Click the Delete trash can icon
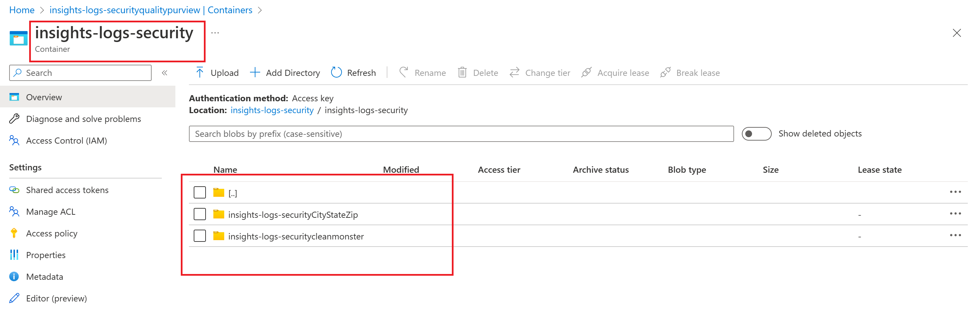 click(x=462, y=72)
